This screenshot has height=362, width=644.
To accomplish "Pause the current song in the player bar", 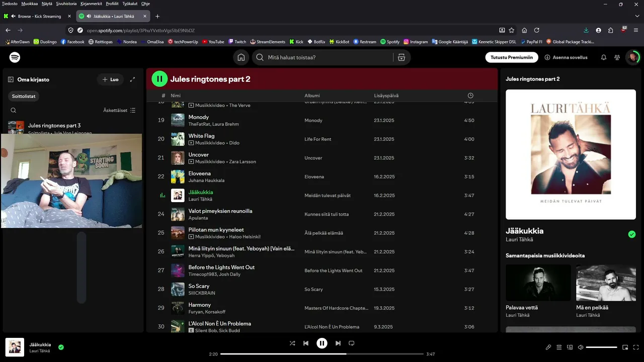I will pos(322,343).
